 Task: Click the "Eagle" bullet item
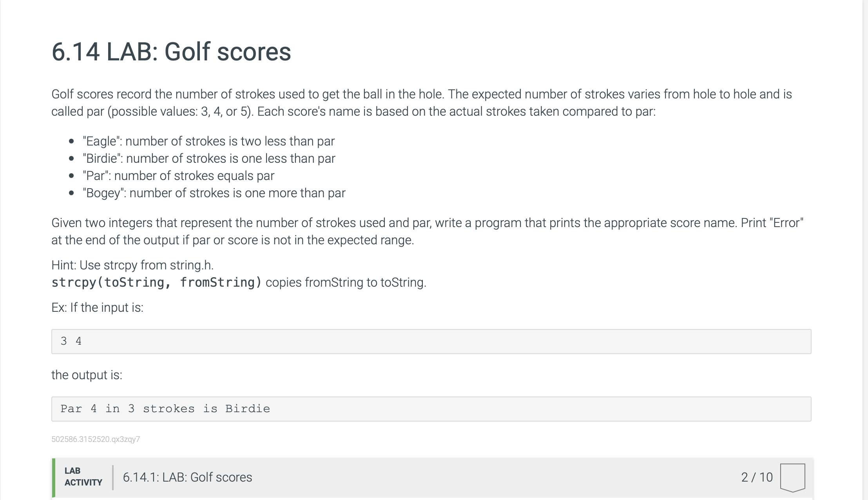208,141
